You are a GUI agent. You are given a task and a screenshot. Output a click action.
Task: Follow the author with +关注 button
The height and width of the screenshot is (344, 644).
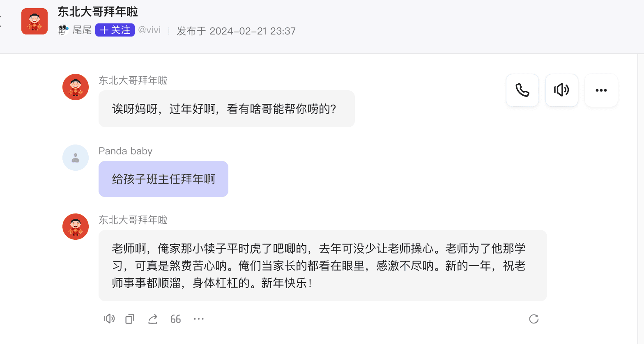[x=115, y=30]
